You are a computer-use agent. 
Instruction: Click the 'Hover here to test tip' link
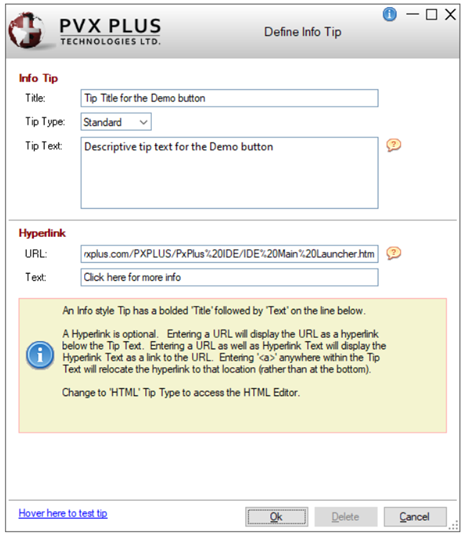[x=63, y=513]
